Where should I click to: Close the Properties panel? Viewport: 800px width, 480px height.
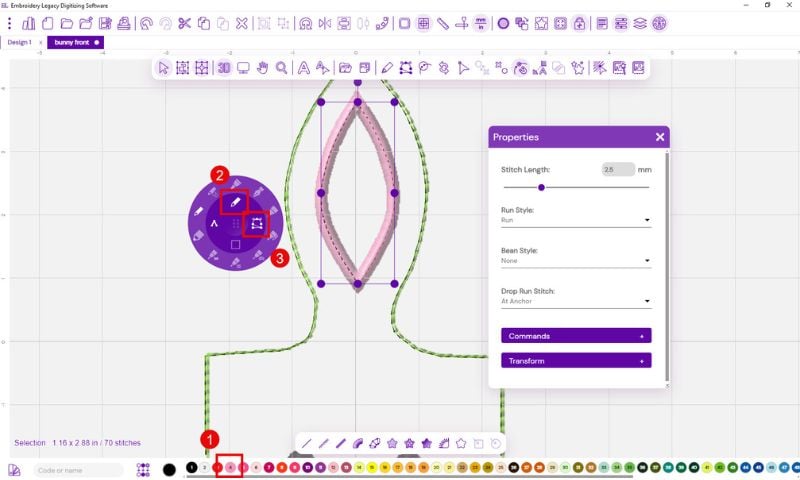point(660,137)
